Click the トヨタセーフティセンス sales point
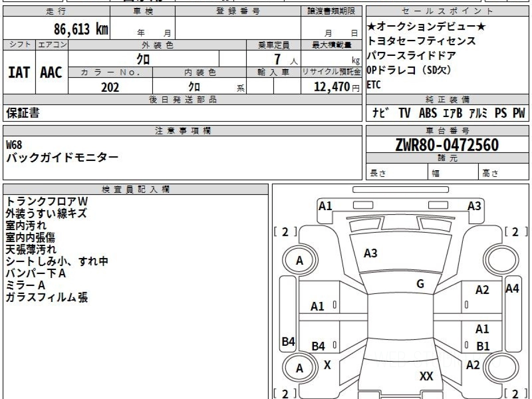The width and height of the screenshot is (532, 399). click(x=421, y=41)
